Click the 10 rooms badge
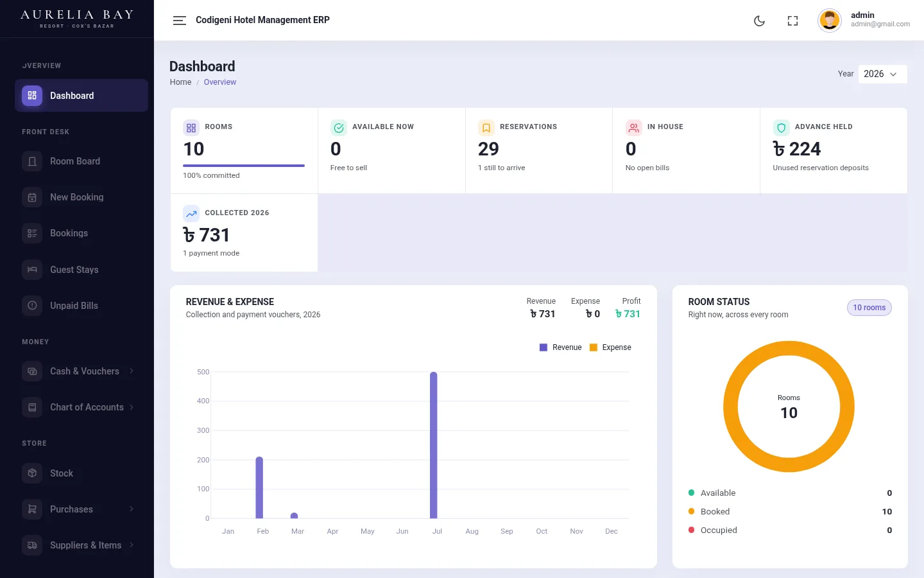 (x=869, y=308)
